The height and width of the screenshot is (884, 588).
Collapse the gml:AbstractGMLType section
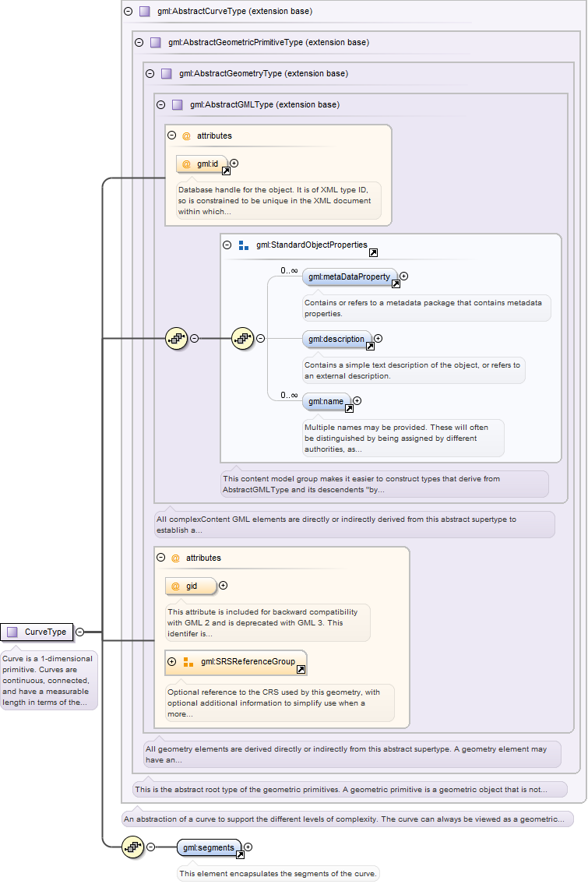(160, 105)
